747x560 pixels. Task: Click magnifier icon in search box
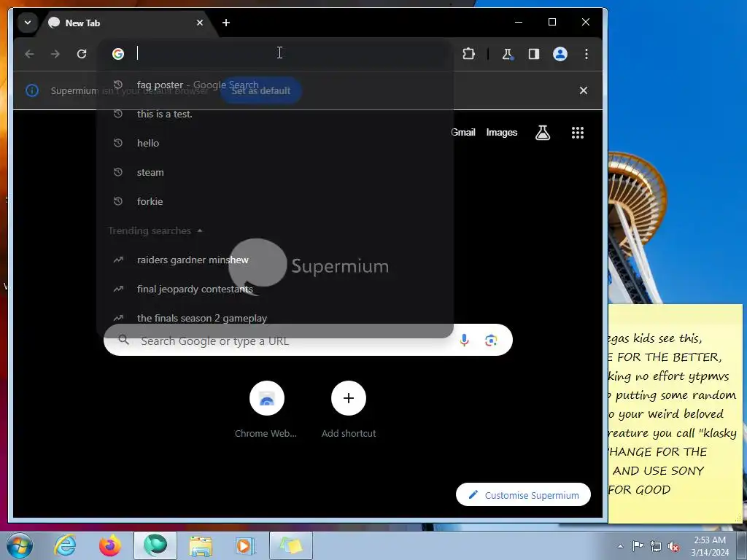click(x=124, y=340)
